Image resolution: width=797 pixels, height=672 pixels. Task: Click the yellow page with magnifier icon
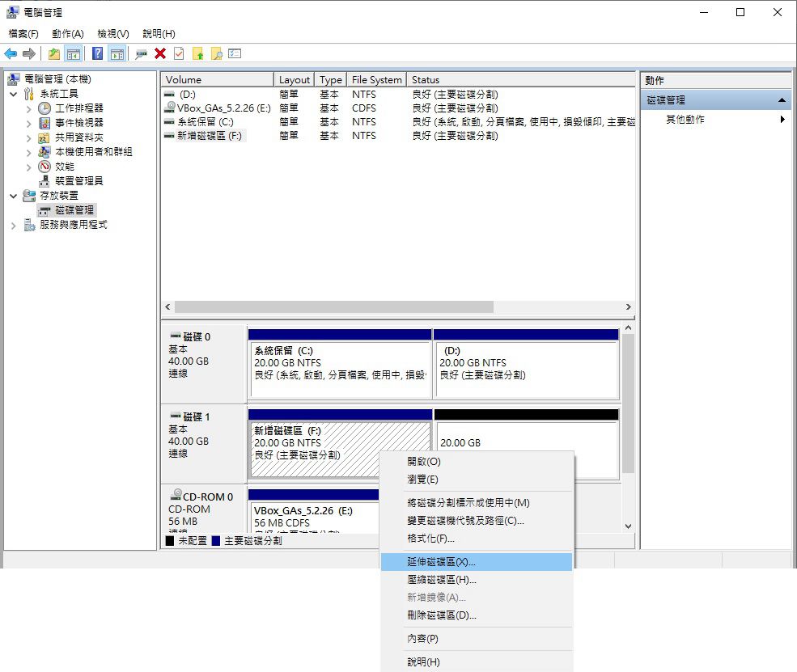[217, 54]
